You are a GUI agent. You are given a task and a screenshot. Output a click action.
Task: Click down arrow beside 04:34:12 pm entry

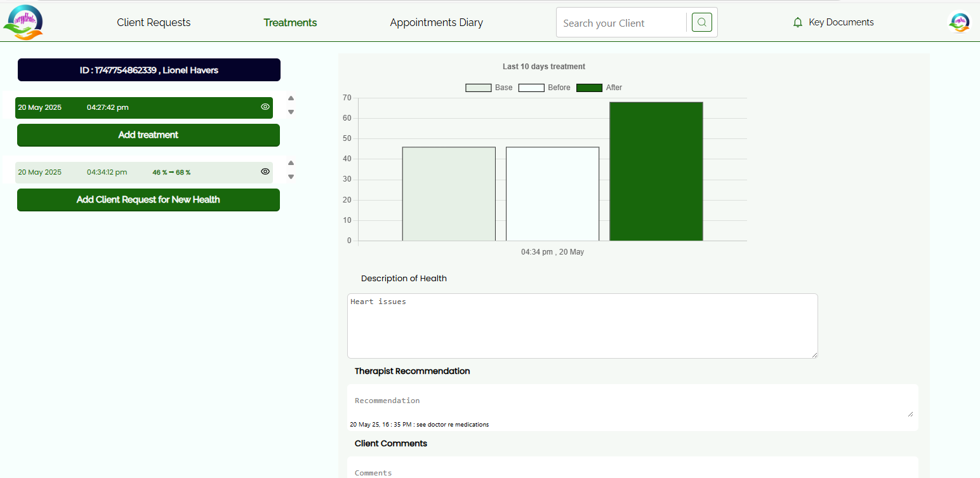click(x=291, y=177)
